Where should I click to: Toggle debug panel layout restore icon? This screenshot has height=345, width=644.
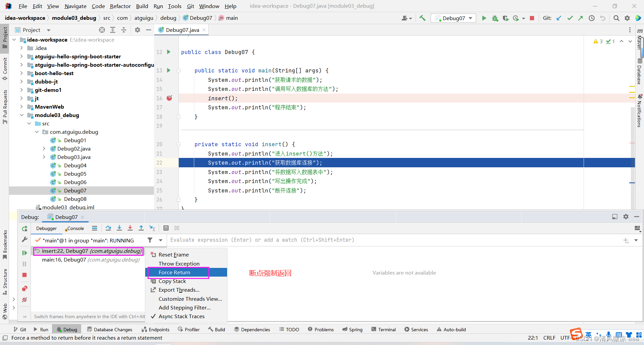[614, 217]
